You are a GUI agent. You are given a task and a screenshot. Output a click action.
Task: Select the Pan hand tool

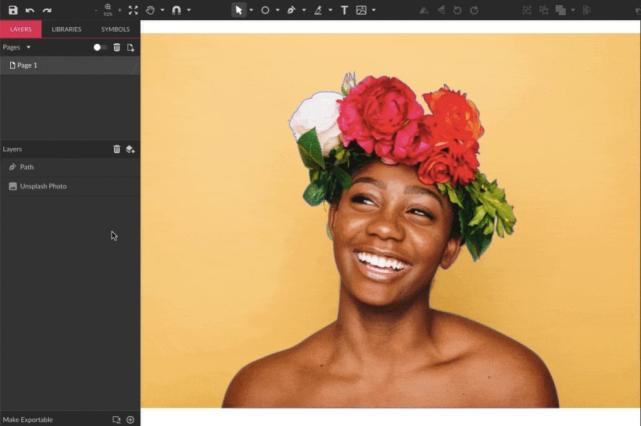(151, 10)
